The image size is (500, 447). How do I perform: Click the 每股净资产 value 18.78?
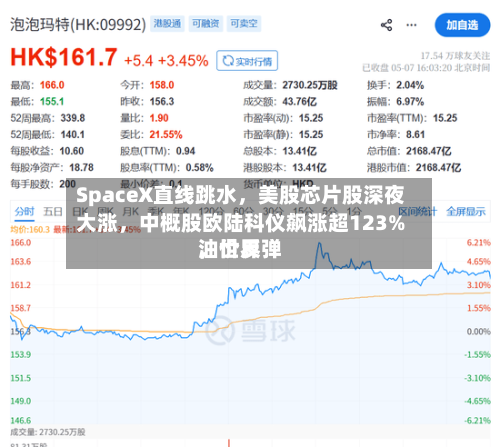(81, 167)
